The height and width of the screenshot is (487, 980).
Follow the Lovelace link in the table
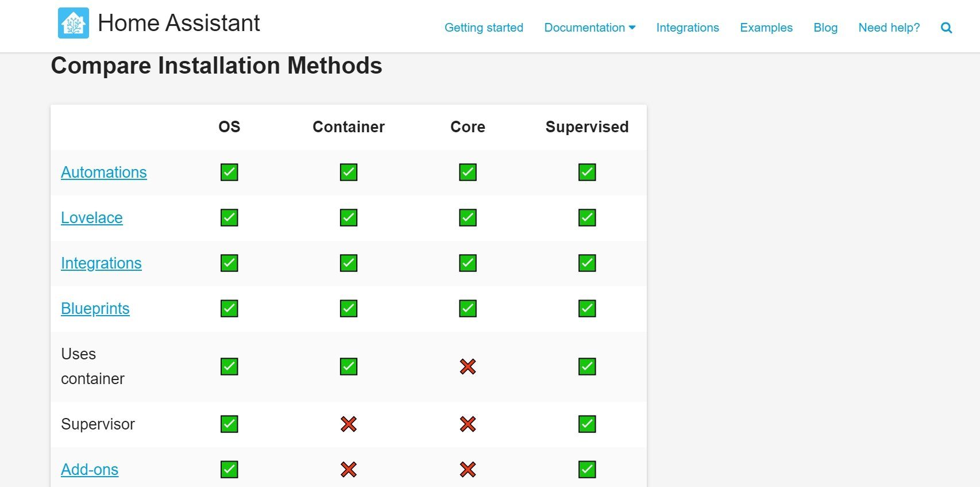92,217
